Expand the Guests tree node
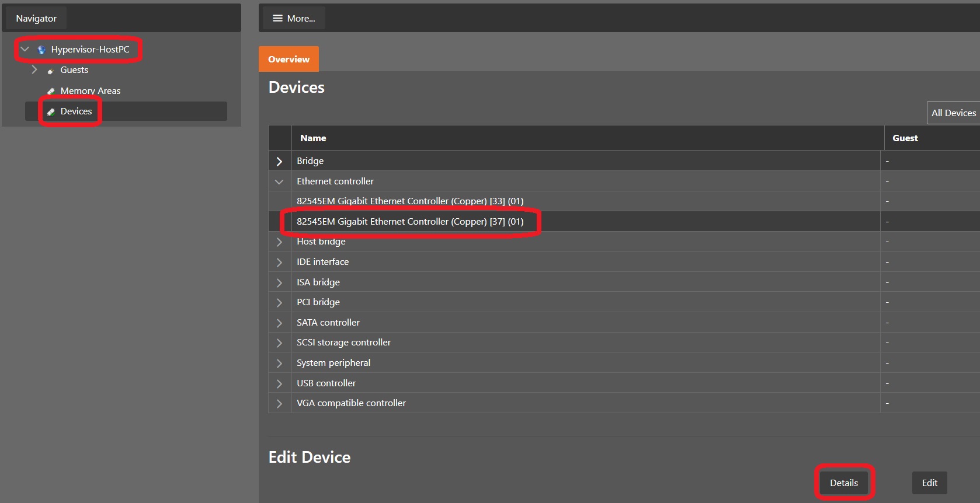The image size is (980, 503). [34, 70]
